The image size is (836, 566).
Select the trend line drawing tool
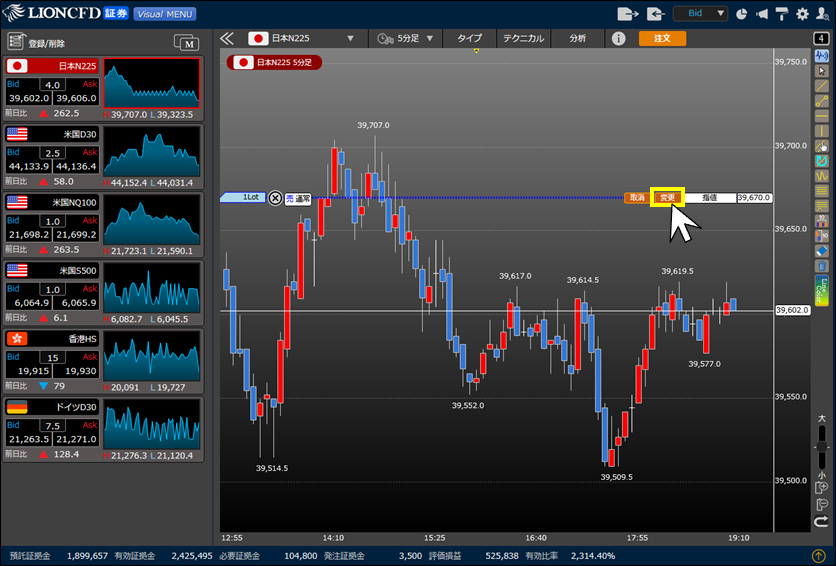coord(821,87)
